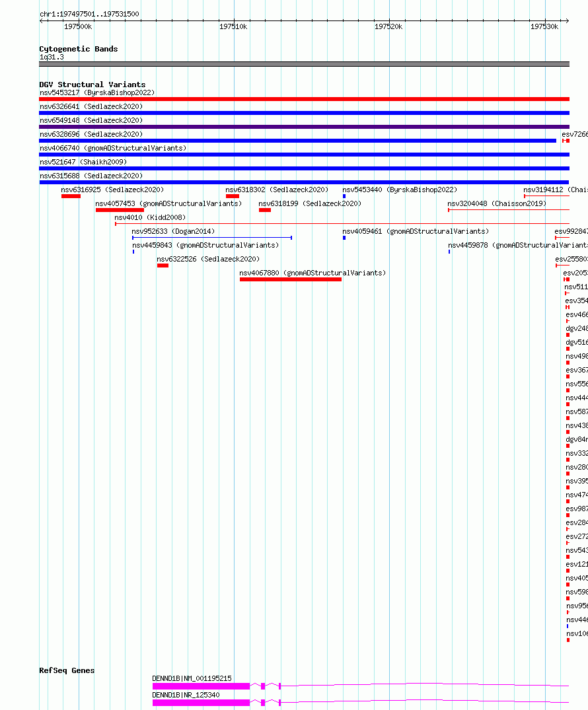Select the nsv521647 (Shaikh2009) label

(x=83, y=162)
